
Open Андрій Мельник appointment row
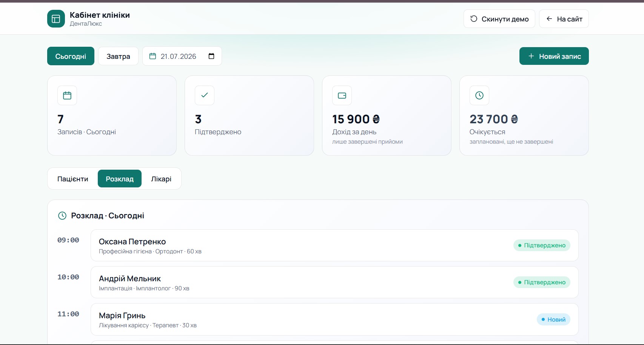tap(334, 282)
